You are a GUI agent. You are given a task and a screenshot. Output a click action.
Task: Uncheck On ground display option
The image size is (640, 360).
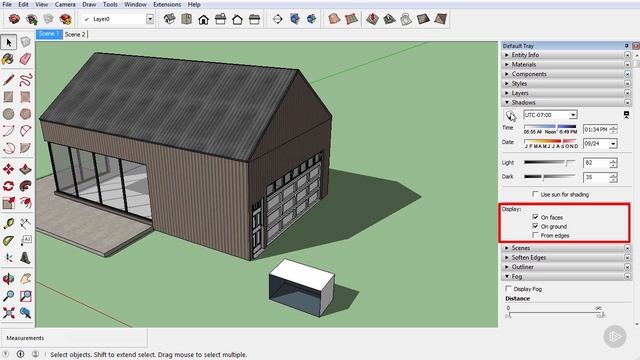click(x=535, y=226)
